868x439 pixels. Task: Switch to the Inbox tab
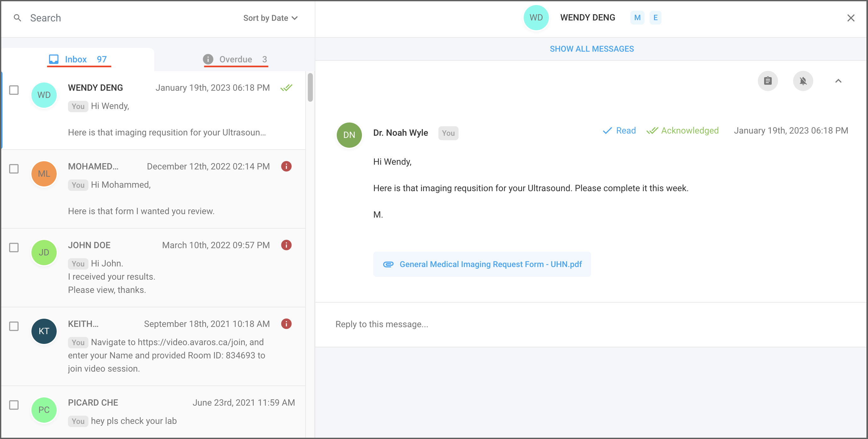point(78,59)
